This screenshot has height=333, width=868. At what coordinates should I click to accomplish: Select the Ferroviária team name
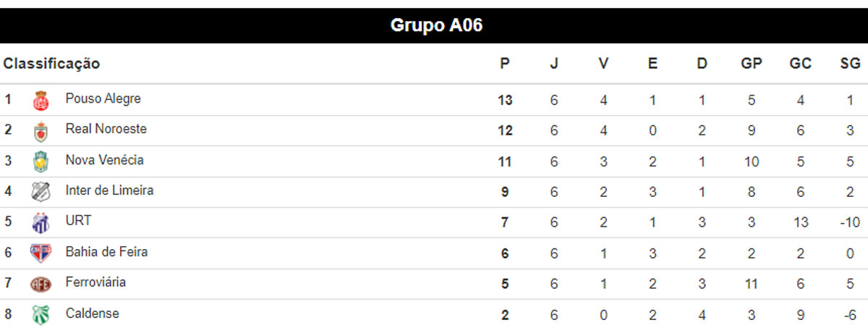[x=95, y=282]
